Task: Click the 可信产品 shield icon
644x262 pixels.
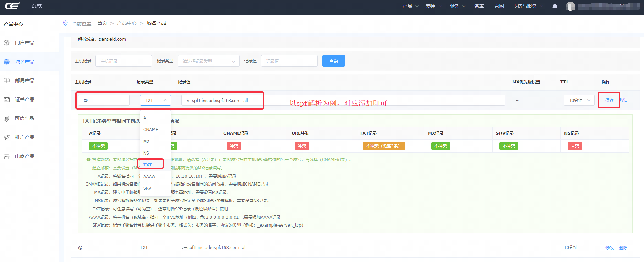Action: pos(7,118)
